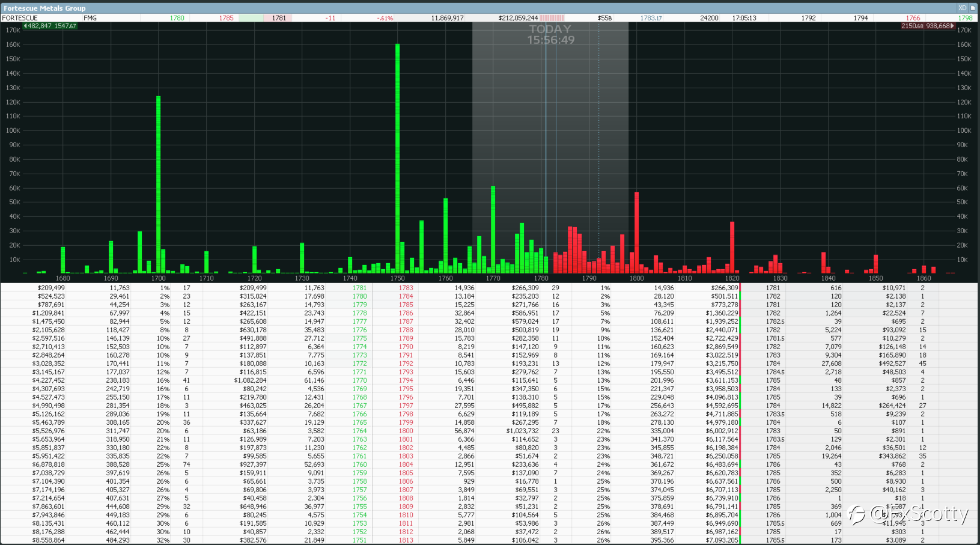Click the $7,093,205 cumulative ask value
Image resolution: width=980 pixels, height=545 pixels.
tap(722, 540)
